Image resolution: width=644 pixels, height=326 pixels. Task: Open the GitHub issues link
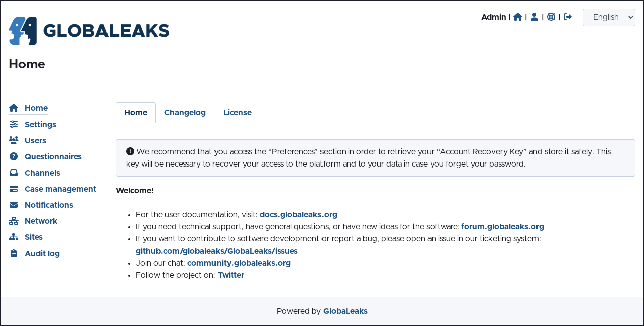(217, 251)
